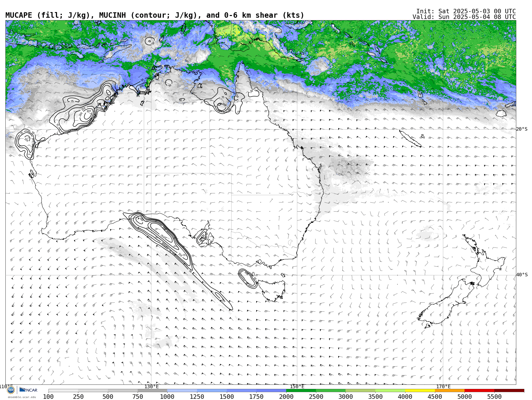This screenshot has width=532, height=400.
Task: Choose the light blue 1250–1500 swatch
Action: click(x=212, y=391)
